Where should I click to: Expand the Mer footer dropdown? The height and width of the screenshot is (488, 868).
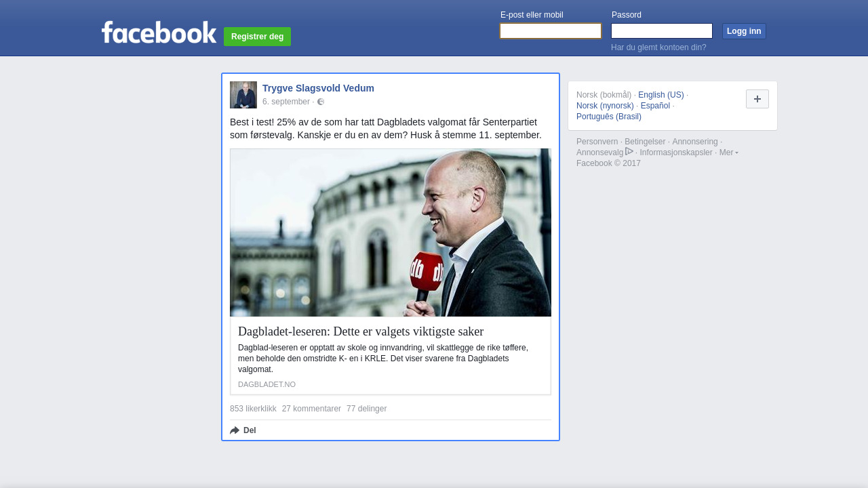click(729, 152)
